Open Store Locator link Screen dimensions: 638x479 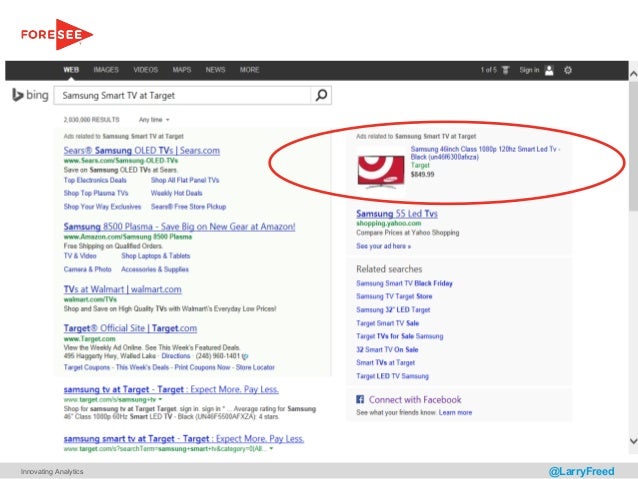point(255,367)
